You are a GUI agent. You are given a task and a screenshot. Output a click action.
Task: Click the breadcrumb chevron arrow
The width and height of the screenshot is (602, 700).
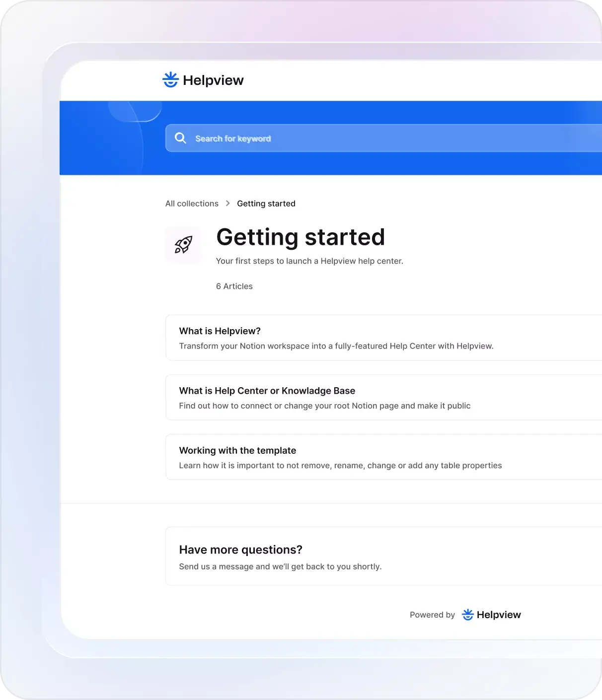(x=227, y=203)
